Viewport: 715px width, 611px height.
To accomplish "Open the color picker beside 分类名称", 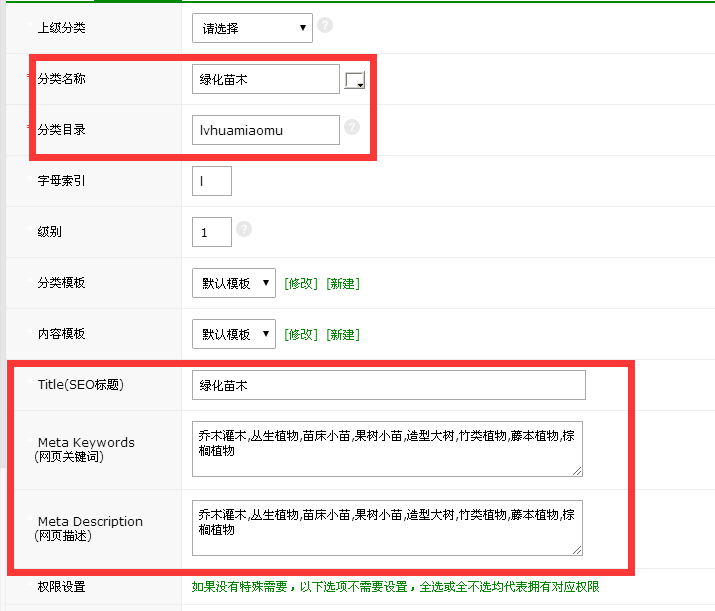I will point(355,81).
